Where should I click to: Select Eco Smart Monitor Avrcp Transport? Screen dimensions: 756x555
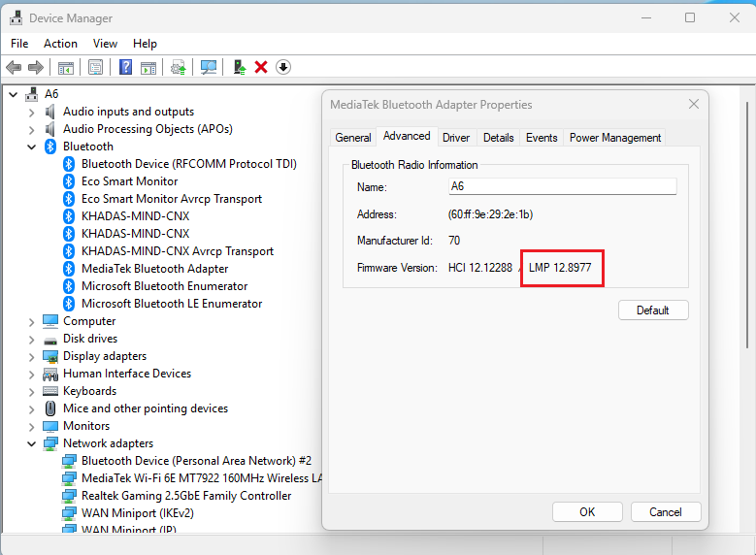[x=172, y=199]
